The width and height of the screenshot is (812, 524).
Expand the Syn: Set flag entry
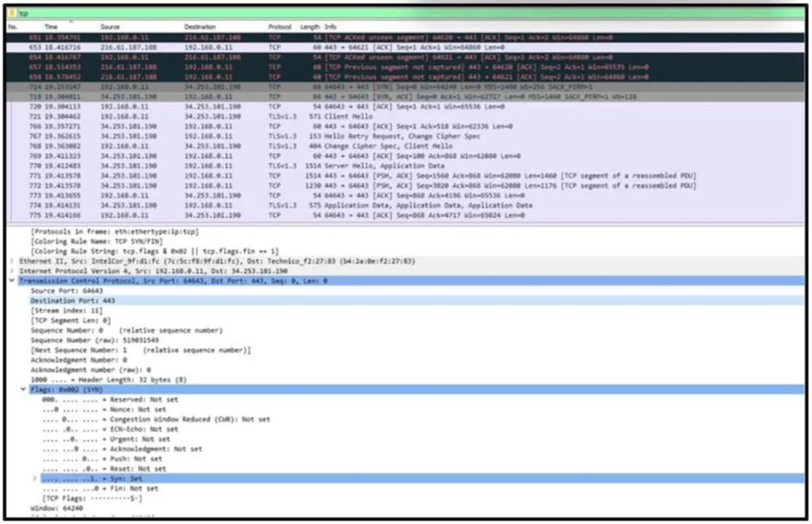(x=35, y=479)
